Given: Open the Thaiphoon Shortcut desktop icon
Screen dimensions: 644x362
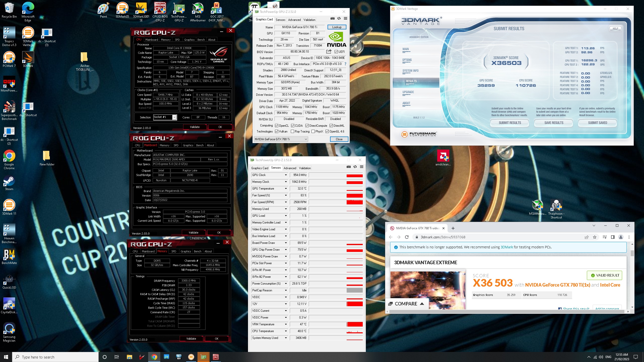Looking at the screenshot, I should [556, 209].
